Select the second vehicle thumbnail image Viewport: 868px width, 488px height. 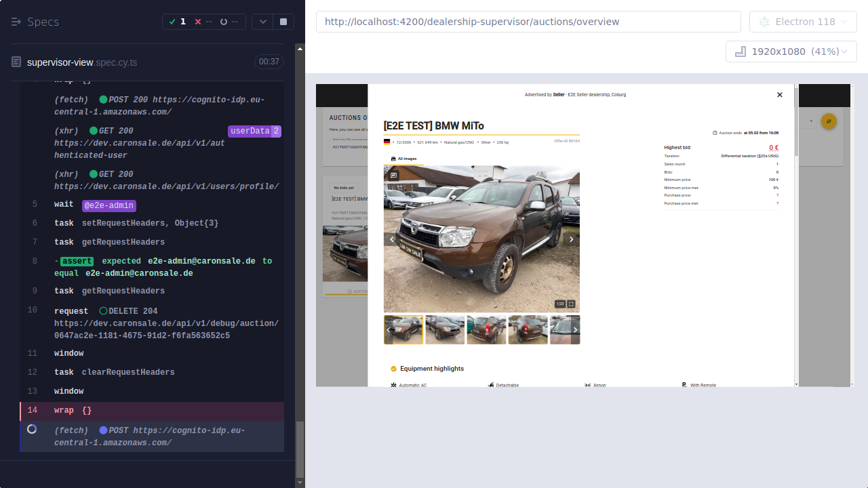point(444,329)
